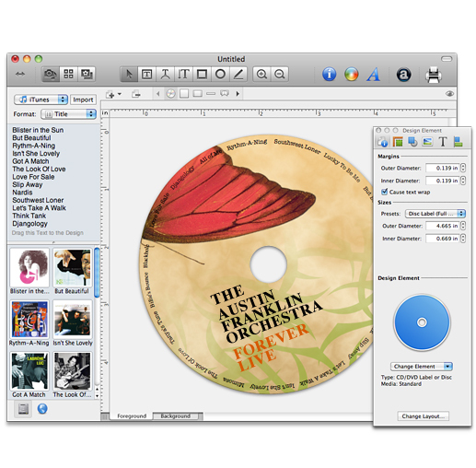This screenshot has width=476, height=468.
Task: Open the Presets Disc Label dropdown
Action: [x=435, y=214]
